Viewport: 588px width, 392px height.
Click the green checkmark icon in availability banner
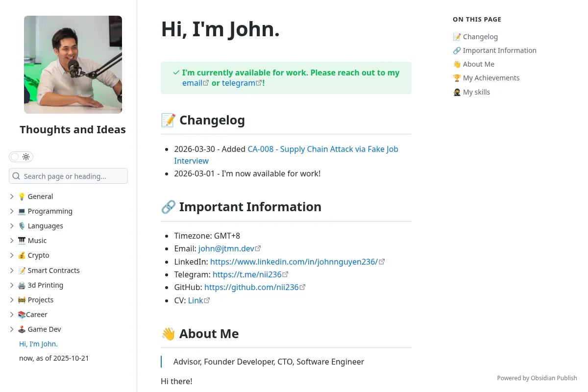176,73
